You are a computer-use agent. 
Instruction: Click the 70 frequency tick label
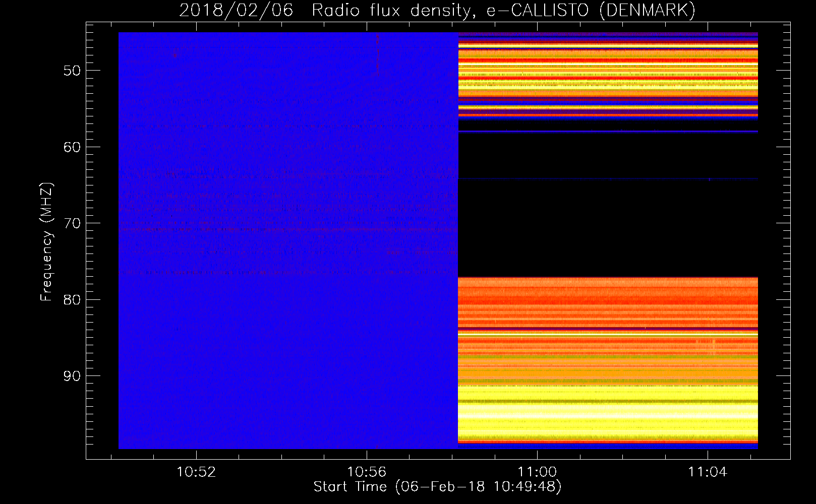[x=72, y=223]
